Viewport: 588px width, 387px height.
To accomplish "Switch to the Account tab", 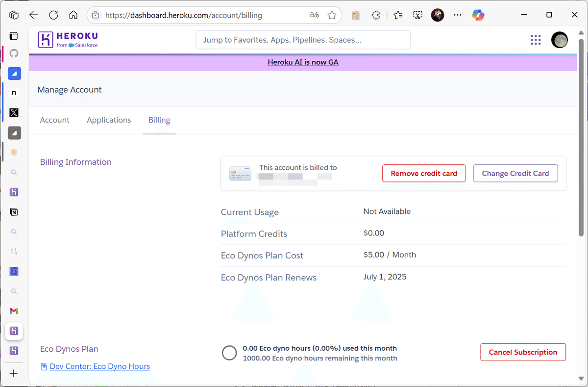I will [x=55, y=120].
